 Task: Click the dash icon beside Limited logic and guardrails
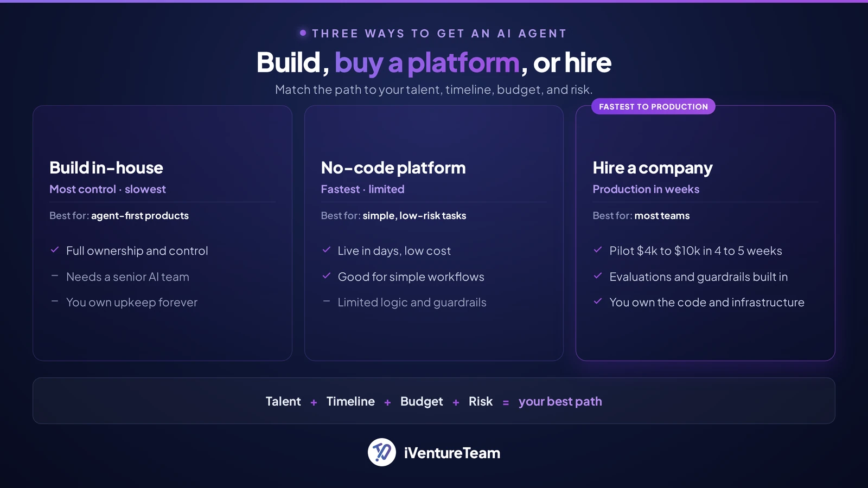point(327,301)
